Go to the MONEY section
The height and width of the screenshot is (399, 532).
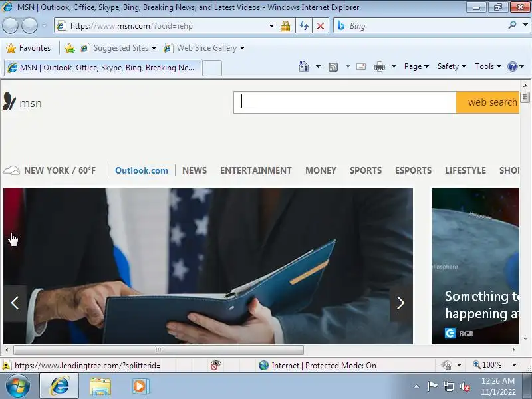pos(321,170)
